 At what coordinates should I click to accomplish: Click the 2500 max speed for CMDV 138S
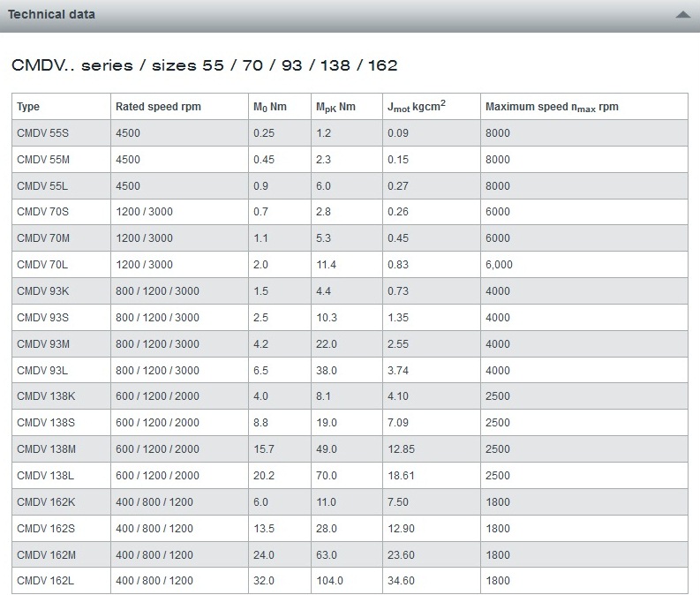coord(498,422)
